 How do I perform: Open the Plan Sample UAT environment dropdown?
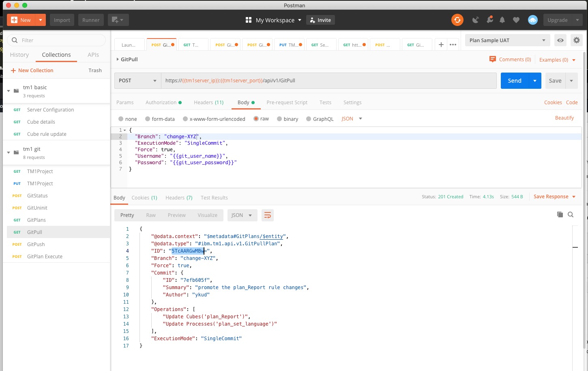[x=508, y=40]
